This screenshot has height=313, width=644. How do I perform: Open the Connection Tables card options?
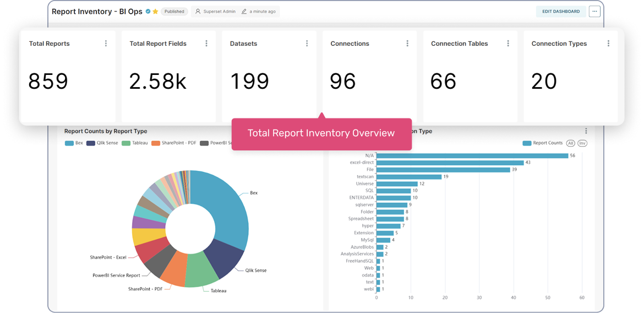pyautogui.click(x=507, y=44)
